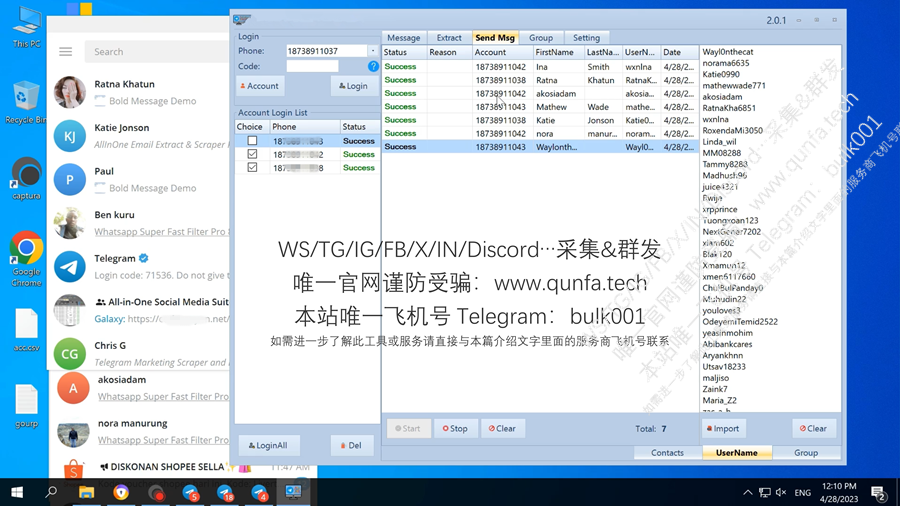Open the Captura desktop shortcut

(26, 178)
